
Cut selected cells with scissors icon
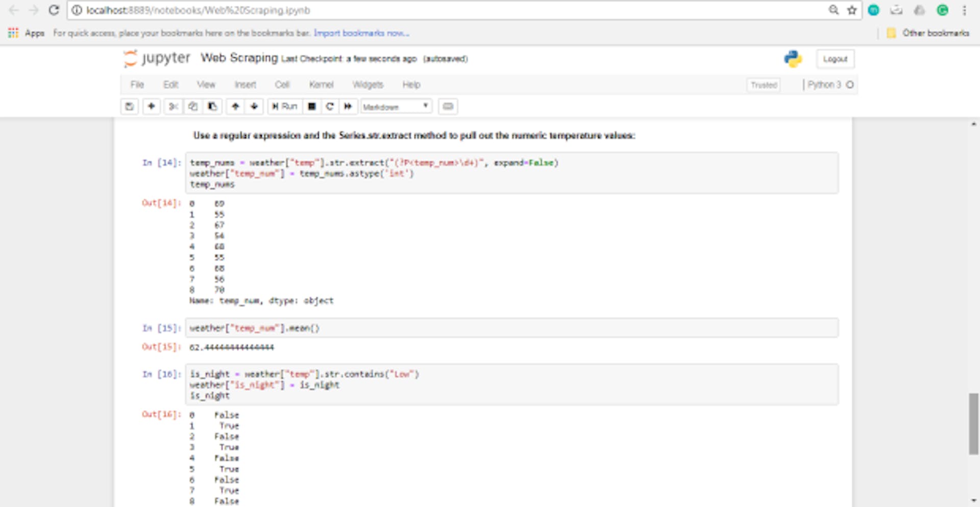click(174, 107)
